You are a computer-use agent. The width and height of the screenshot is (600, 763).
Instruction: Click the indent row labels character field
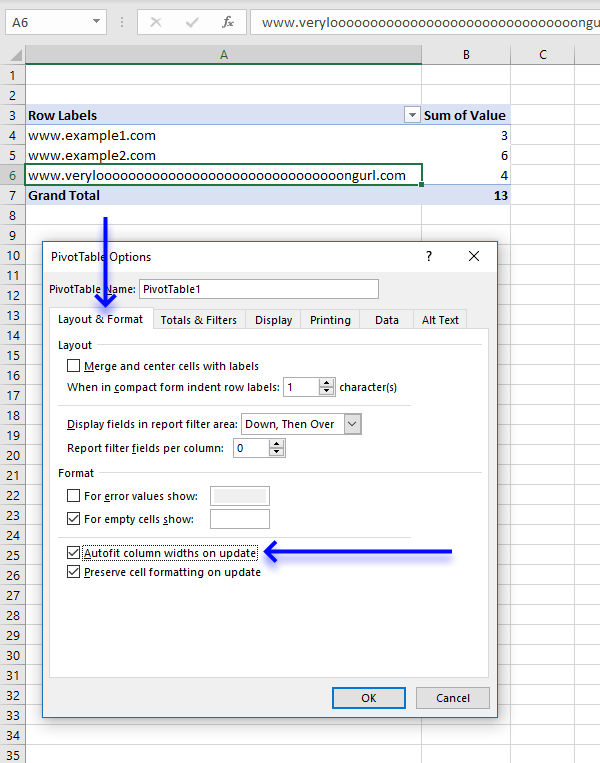(x=302, y=387)
